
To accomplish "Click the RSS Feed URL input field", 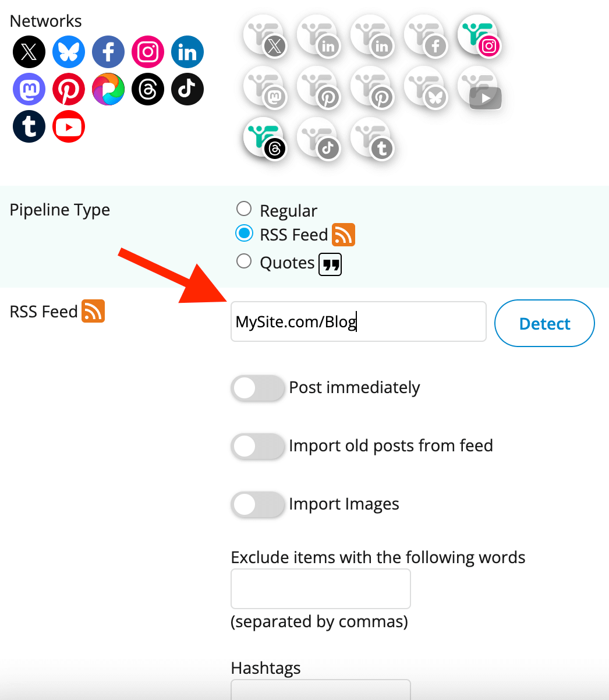I will point(358,321).
